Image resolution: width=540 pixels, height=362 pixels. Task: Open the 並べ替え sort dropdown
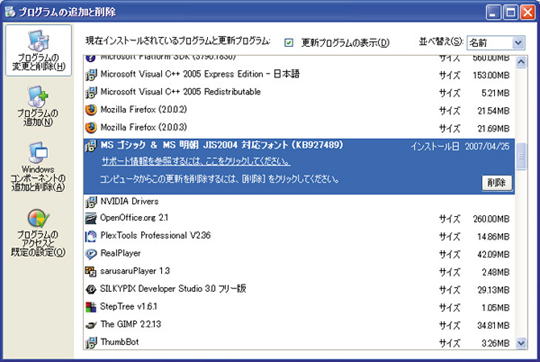(x=496, y=43)
